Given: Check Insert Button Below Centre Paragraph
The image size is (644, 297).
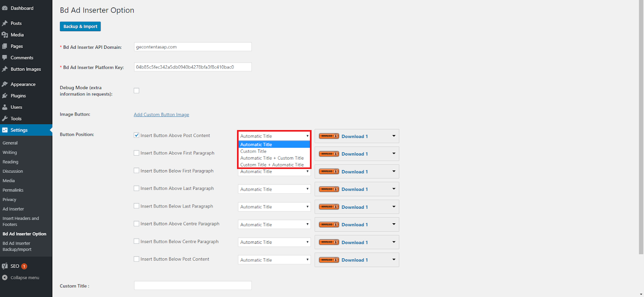Looking at the screenshot, I should click(x=136, y=241).
